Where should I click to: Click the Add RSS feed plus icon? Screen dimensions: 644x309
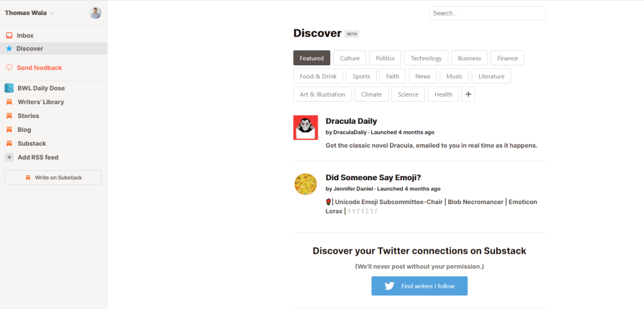[x=9, y=158]
